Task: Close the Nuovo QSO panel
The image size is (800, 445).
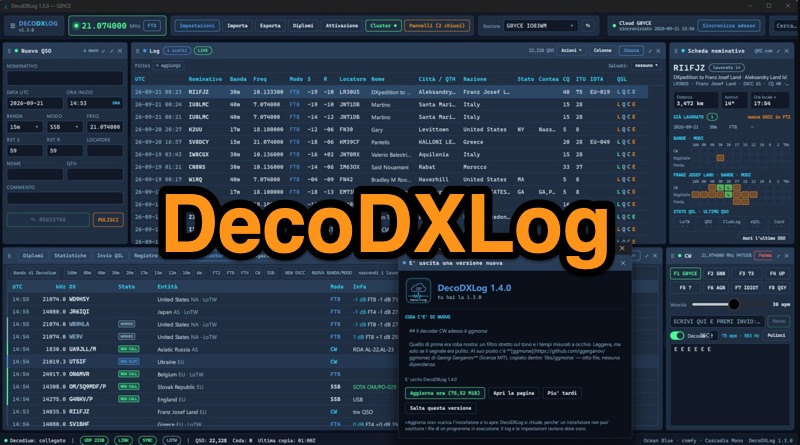Action: (x=120, y=51)
